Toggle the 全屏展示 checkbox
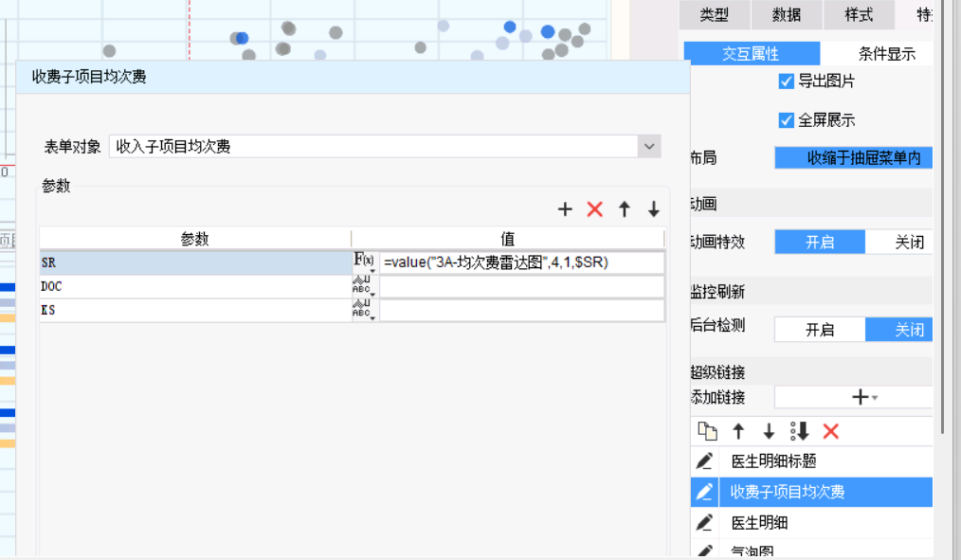The width and height of the screenshot is (961, 560). tap(786, 120)
